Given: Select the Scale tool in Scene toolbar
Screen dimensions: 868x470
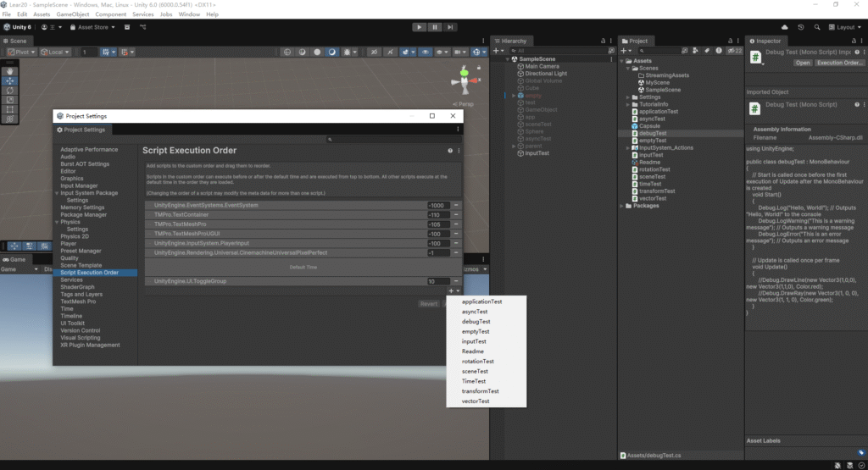Looking at the screenshot, I should pyautogui.click(x=10, y=100).
